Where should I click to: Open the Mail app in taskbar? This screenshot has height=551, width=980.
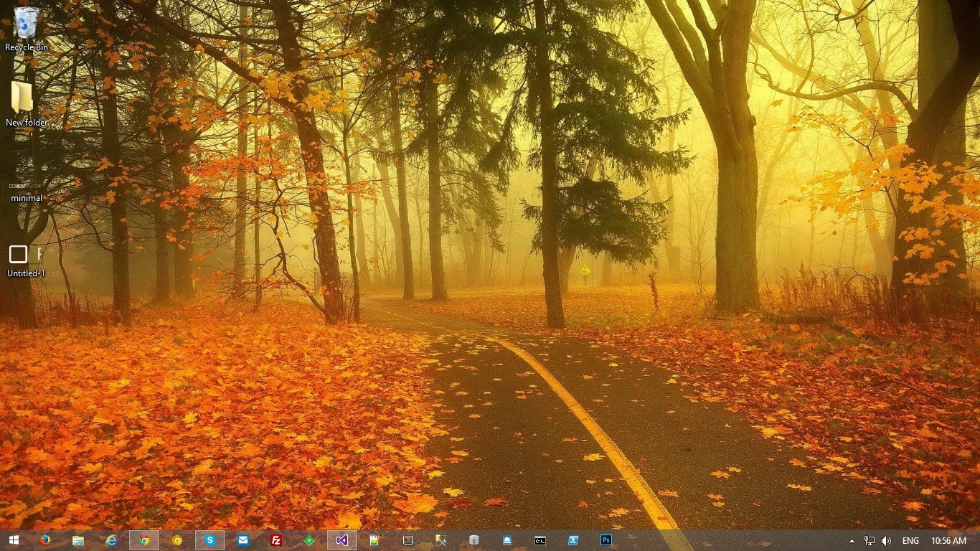click(243, 540)
